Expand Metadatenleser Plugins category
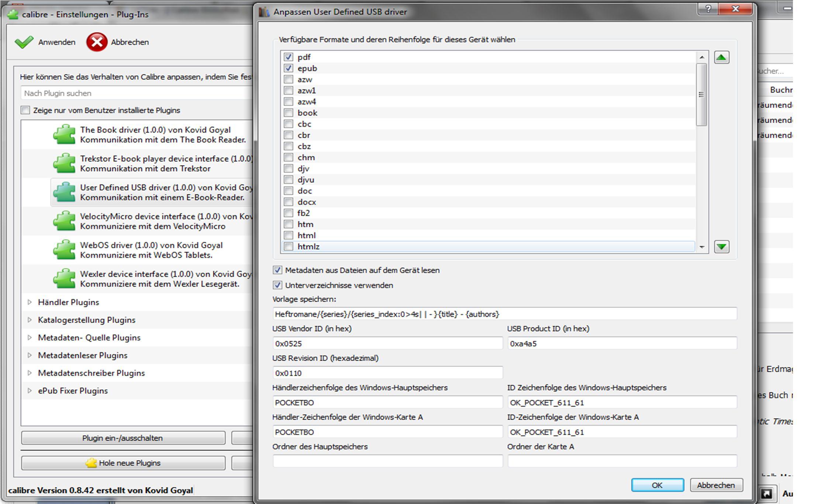 pyautogui.click(x=30, y=355)
